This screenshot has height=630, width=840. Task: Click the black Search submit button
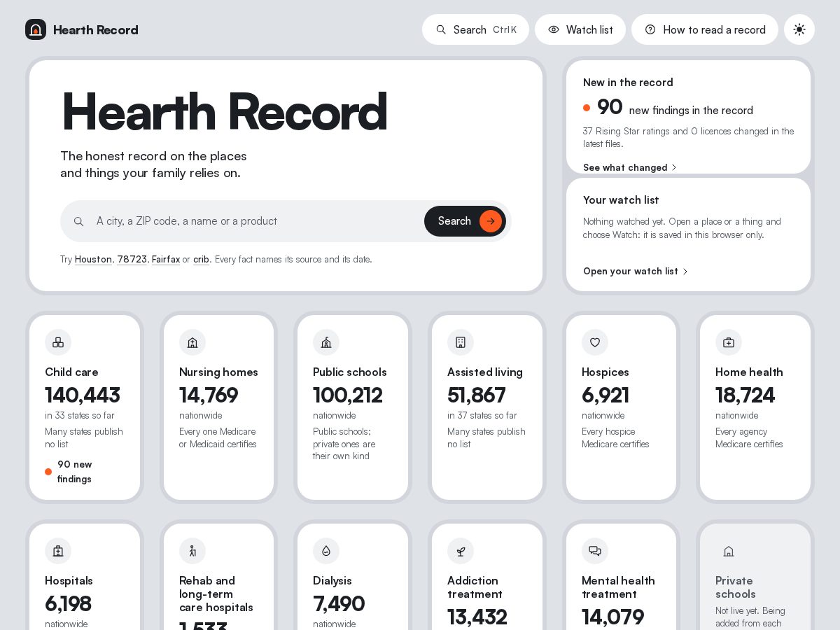coord(465,221)
